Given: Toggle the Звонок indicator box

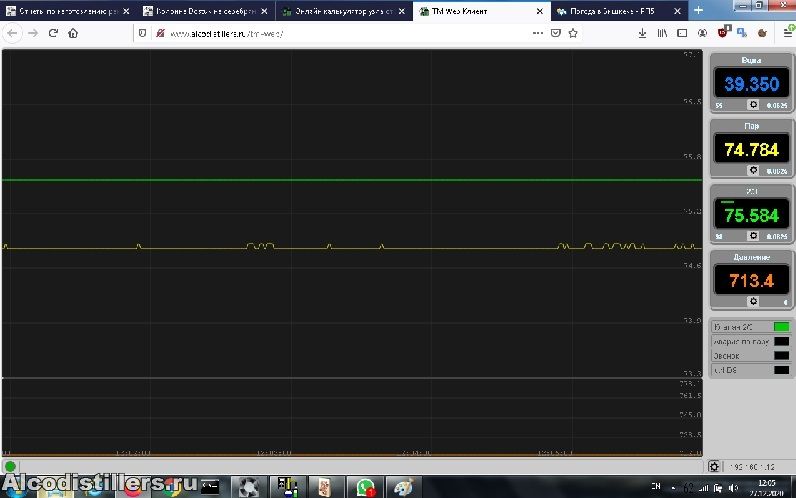Looking at the screenshot, I should point(781,355).
